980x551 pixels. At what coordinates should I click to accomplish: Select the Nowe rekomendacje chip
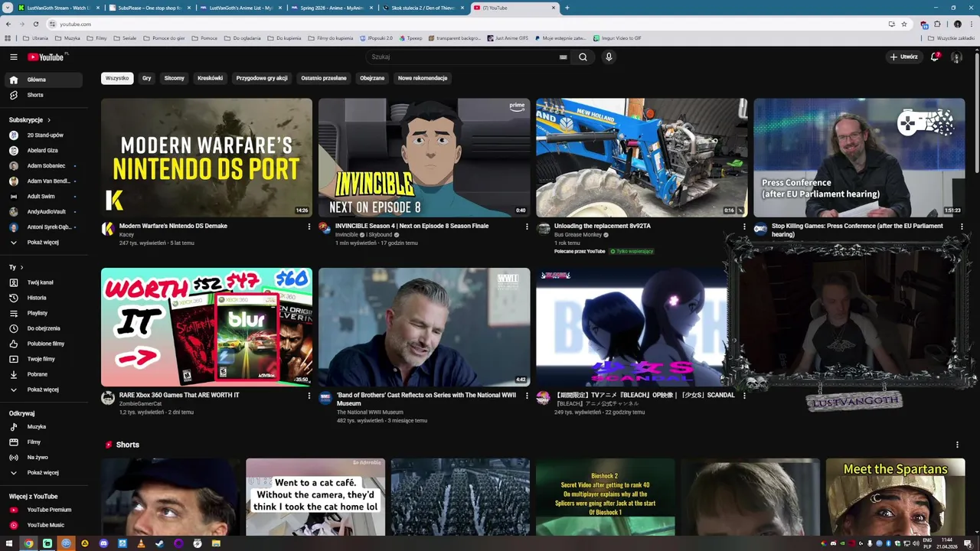tap(423, 78)
